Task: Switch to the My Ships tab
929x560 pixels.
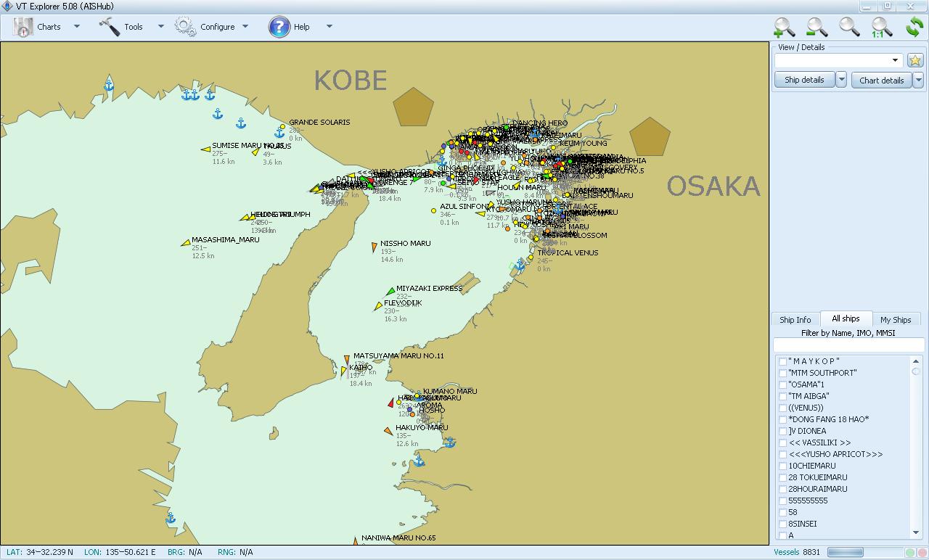Action: 896,320
